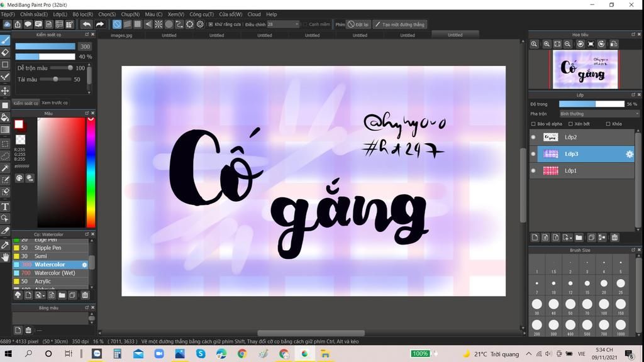Select the Eraser tool in the left toolbar
The image size is (644, 362).
pyautogui.click(x=5, y=52)
